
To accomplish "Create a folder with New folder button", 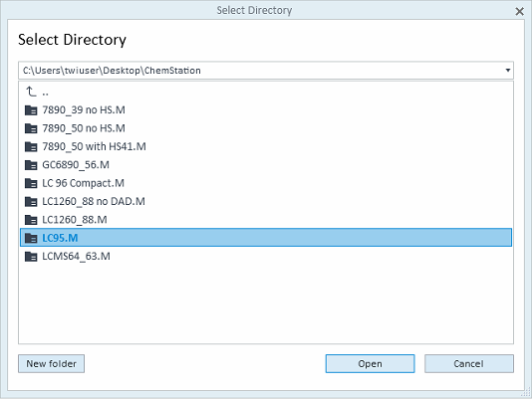I will click(x=51, y=364).
